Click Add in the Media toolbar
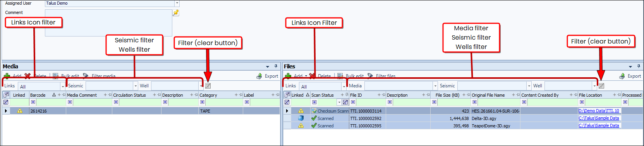Screen dimensions: 644x146 tap(13, 76)
